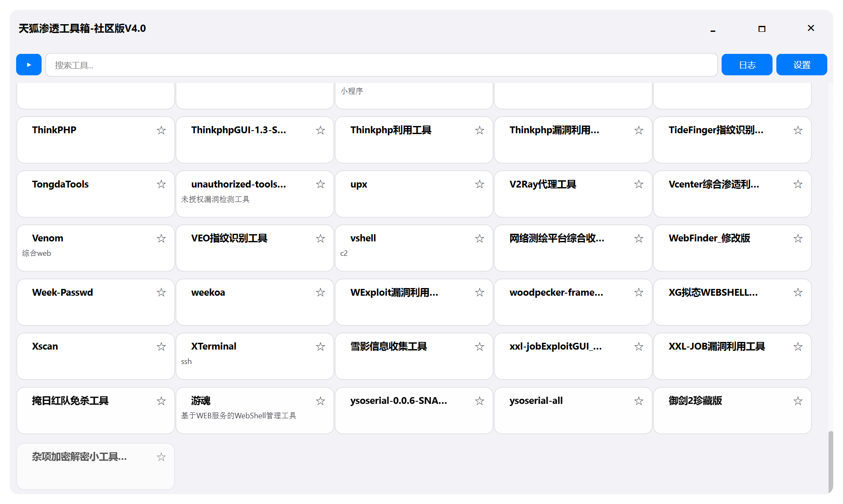Click star icon on 雪影信息收集工具

(480, 347)
